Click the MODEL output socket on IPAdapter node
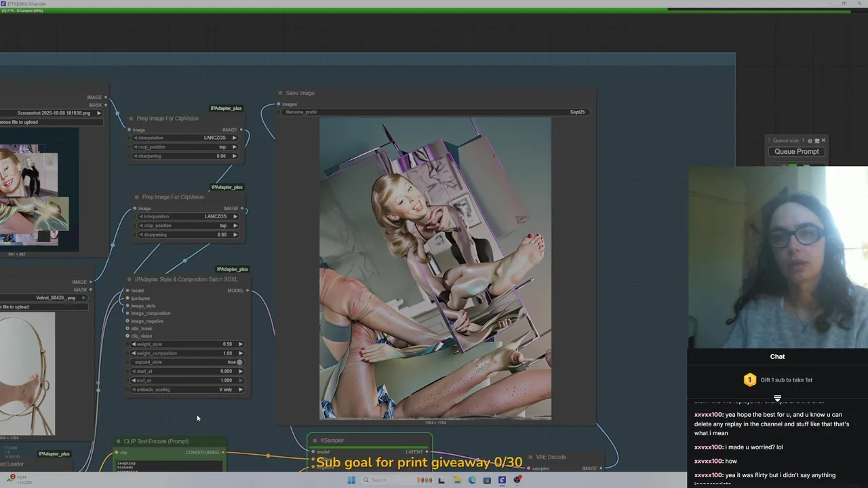868x488 pixels. (248, 291)
